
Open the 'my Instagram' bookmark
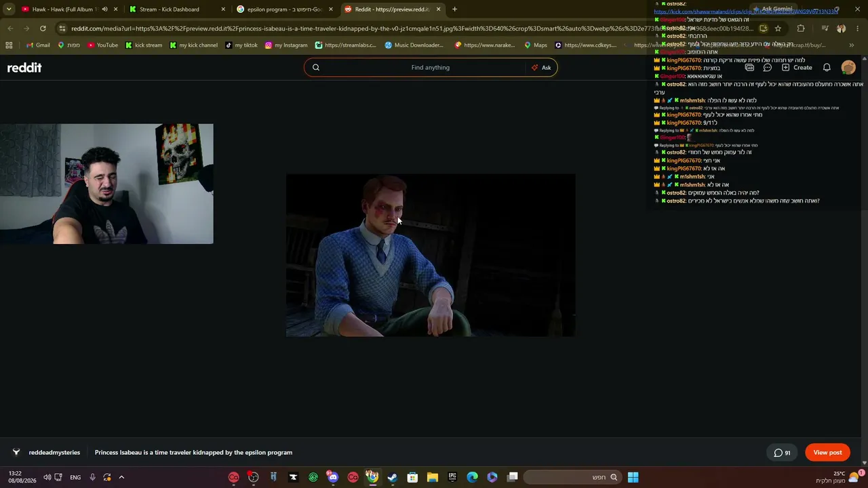tap(286, 45)
